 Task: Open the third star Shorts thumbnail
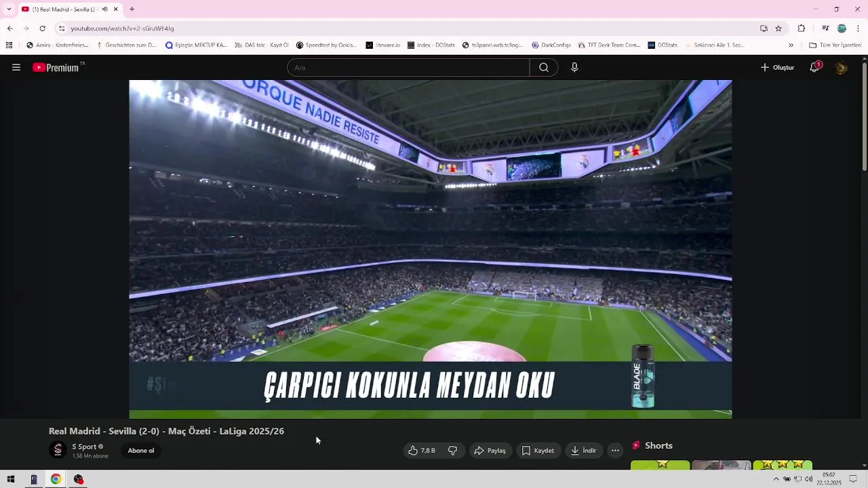pos(783,465)
